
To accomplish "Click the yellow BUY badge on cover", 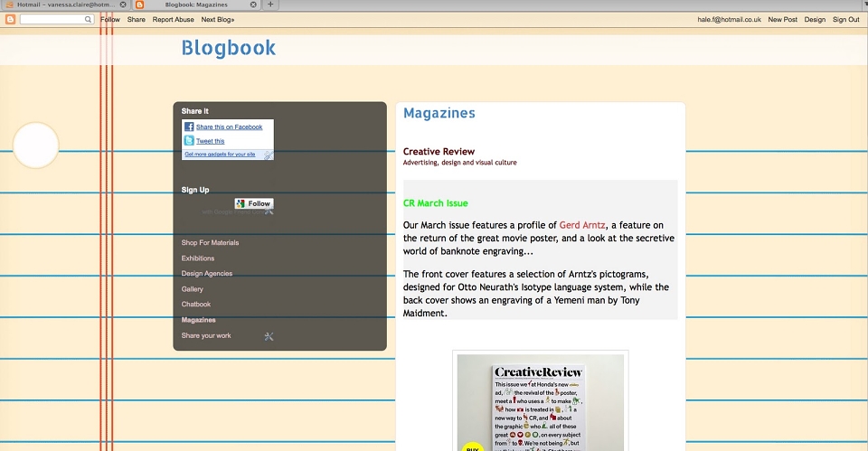I will (x=473, y=446).
